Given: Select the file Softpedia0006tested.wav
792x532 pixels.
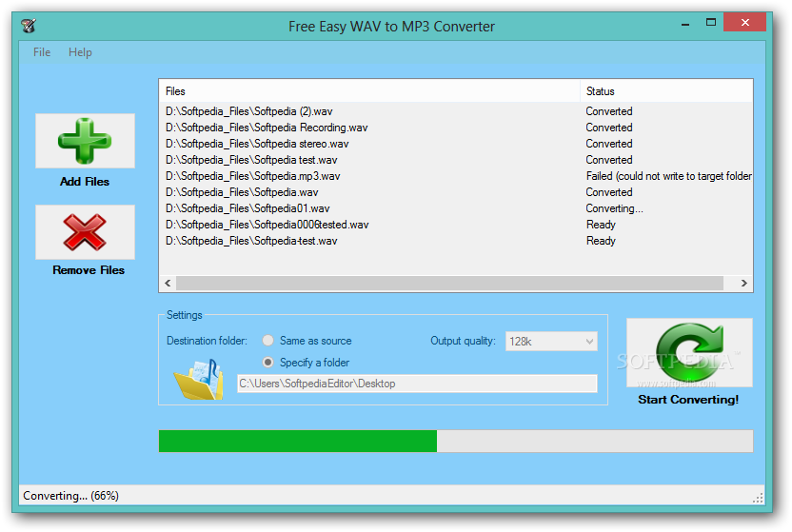Looking at the screenshot, I should point(267,224).
